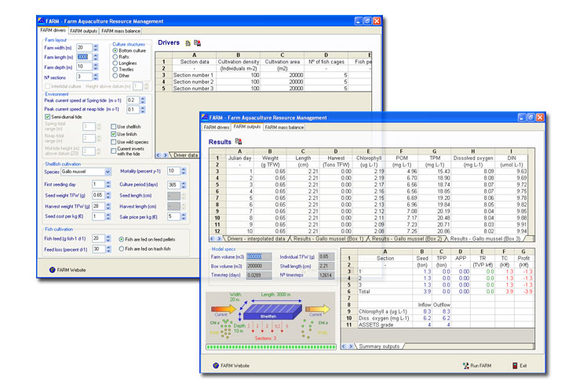Click the Shellfish box in the farm diagram

(x=272, y=312)
